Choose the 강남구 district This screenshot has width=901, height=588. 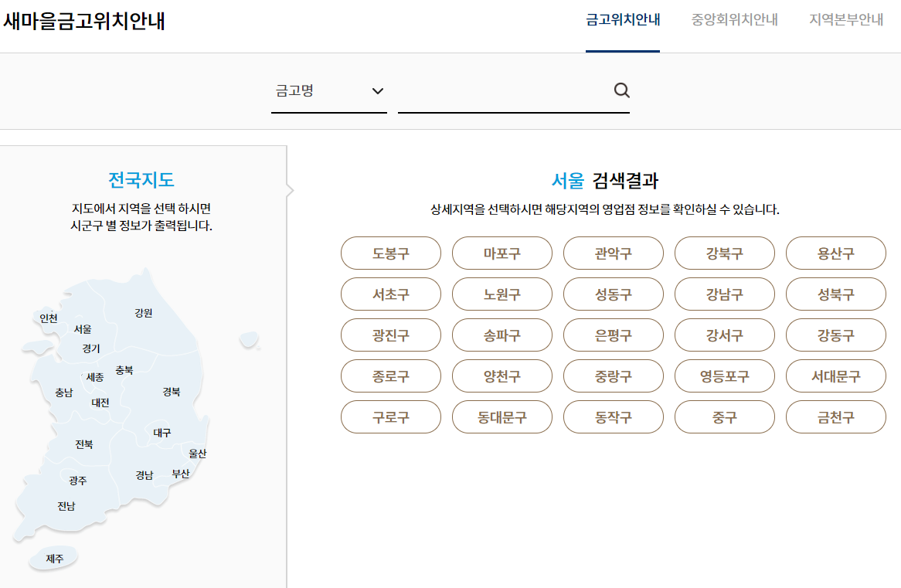(x=725, y=294)
